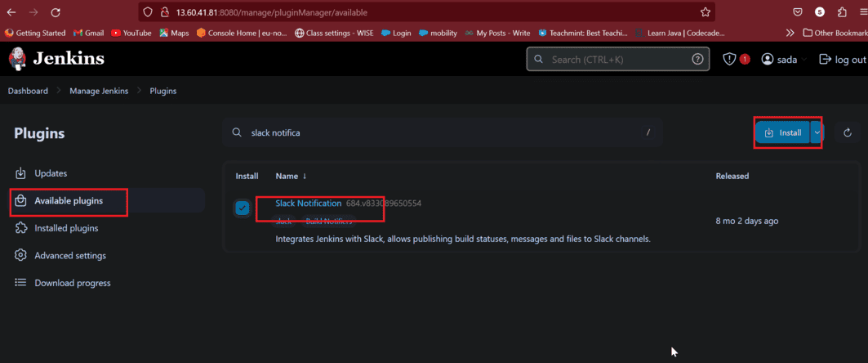Click the plugin search field containing slack notifica
The width and height of the screenshot is (868, 363).
[443, 132]
